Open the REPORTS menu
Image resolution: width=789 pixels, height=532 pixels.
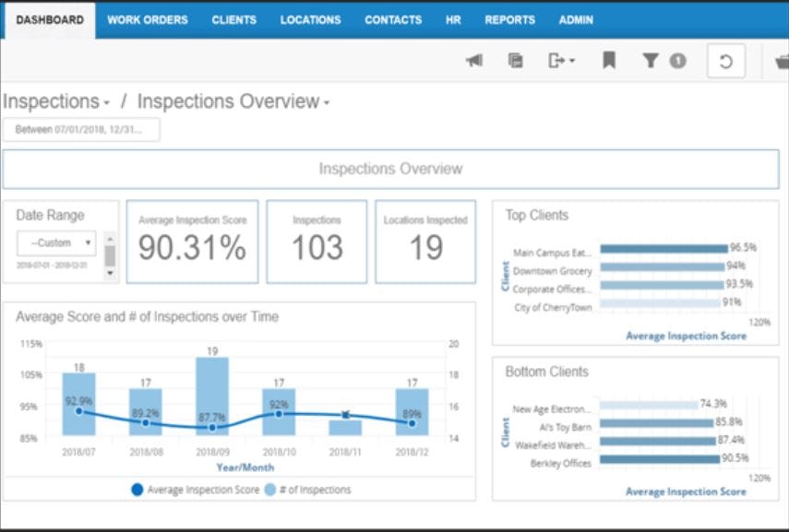click(509, 18)
